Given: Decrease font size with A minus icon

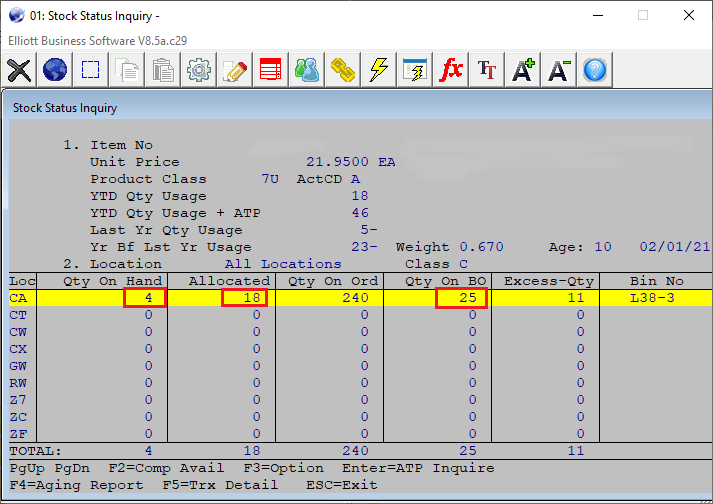Looking at the screenshot, I should click(x=559, y=70).
